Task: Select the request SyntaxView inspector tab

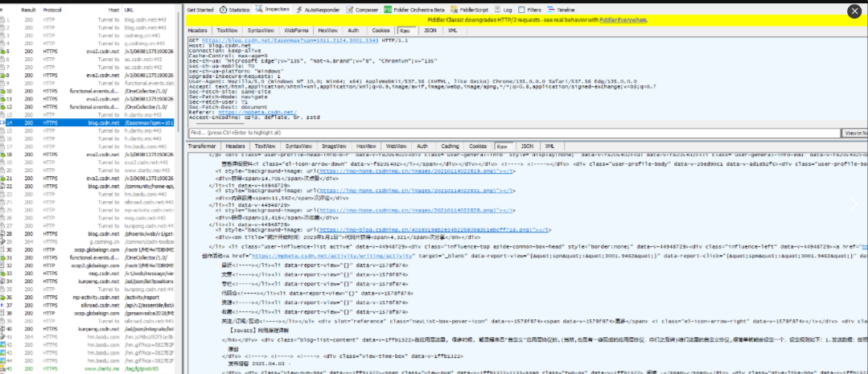Action: (x=260, y=31)
